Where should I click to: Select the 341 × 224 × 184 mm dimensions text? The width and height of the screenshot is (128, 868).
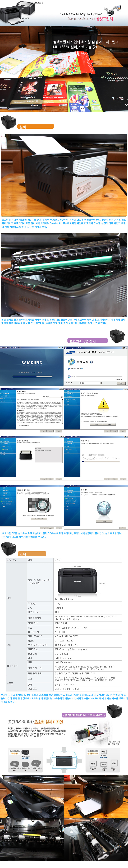64,599
